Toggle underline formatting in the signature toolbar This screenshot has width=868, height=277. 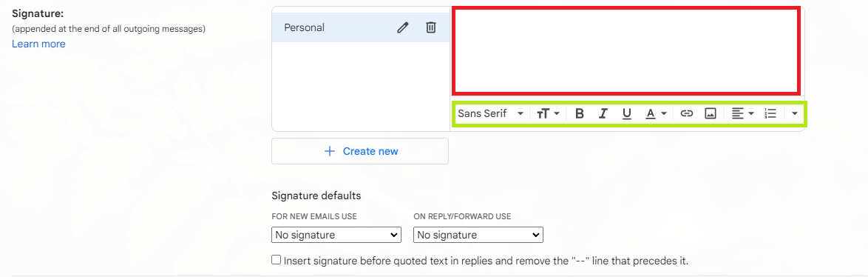tap(627, 113)
